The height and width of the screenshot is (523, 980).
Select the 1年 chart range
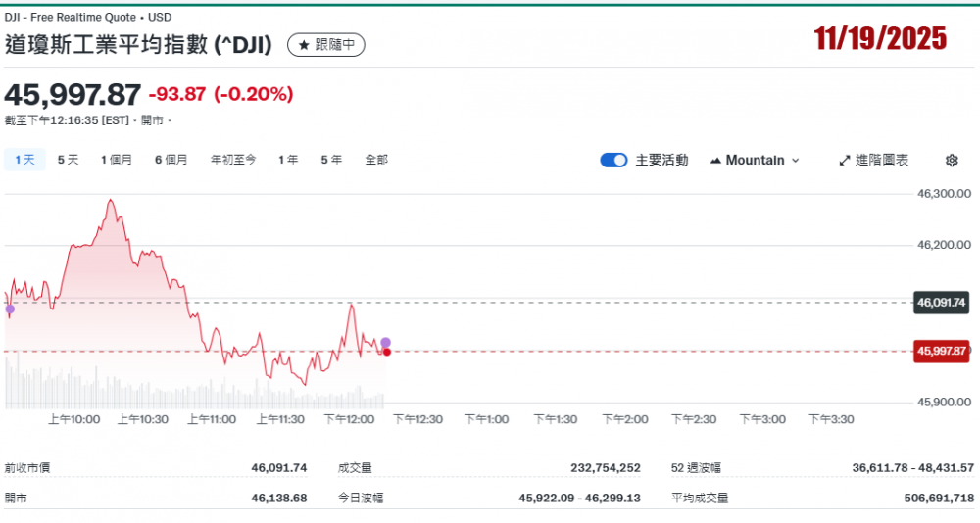288,160
